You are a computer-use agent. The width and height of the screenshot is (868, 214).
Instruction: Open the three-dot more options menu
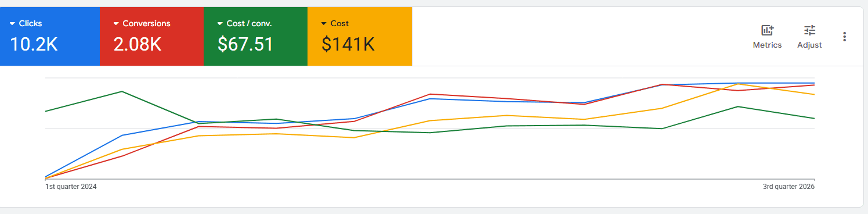click(x=844, y=37)
